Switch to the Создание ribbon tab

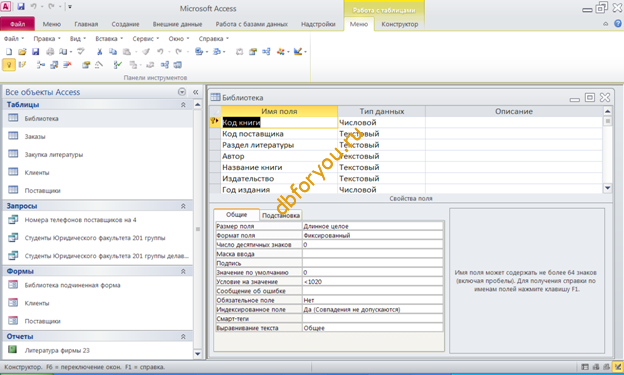pyautogui.click(x=125, y=24)
